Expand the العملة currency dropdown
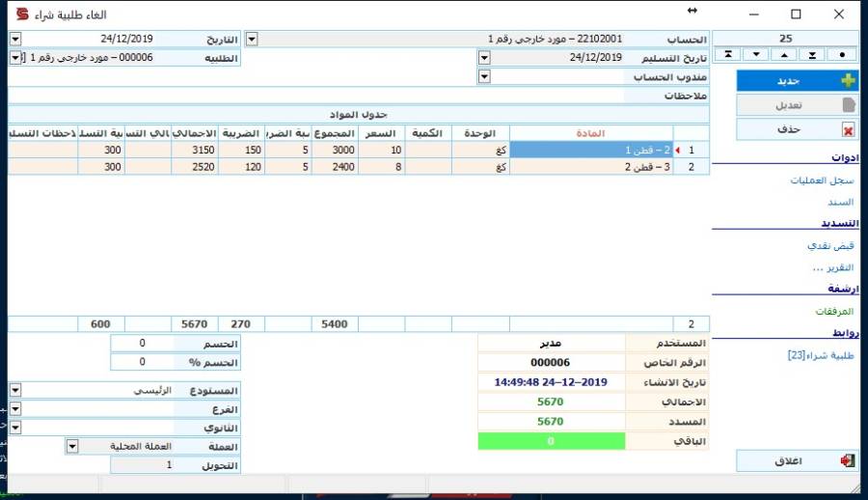 [x=72, y=446]
